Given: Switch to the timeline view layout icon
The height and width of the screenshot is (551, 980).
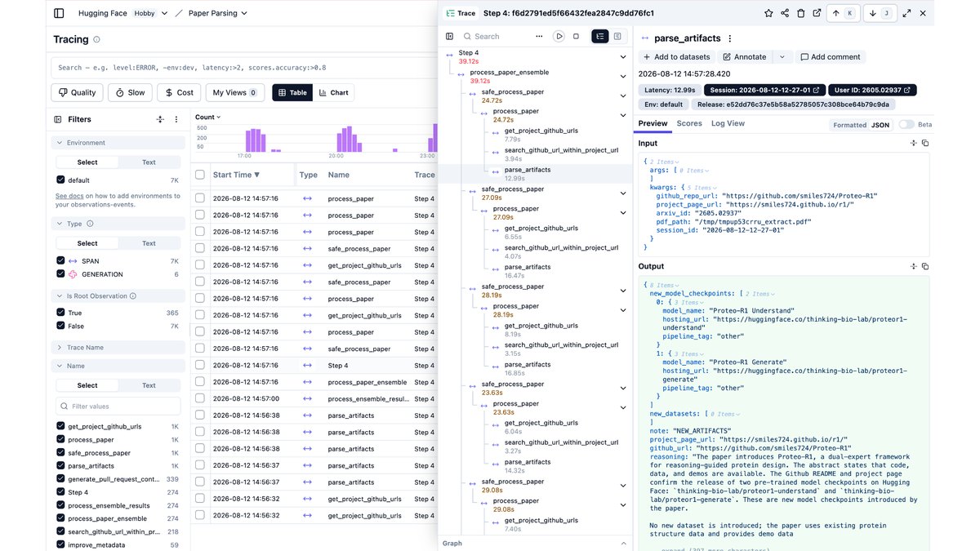Looking at the screenshot, I should click(x=617, y=36).
